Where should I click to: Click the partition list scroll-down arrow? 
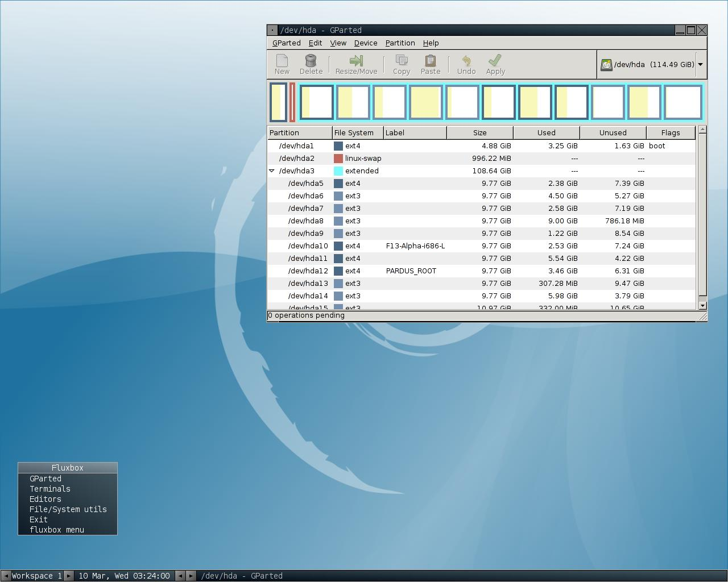point(702,305)
